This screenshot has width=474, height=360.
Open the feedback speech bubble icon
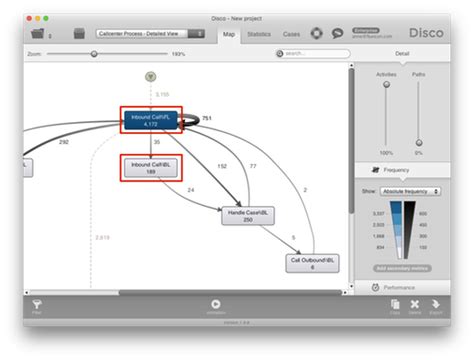(337, 33)
